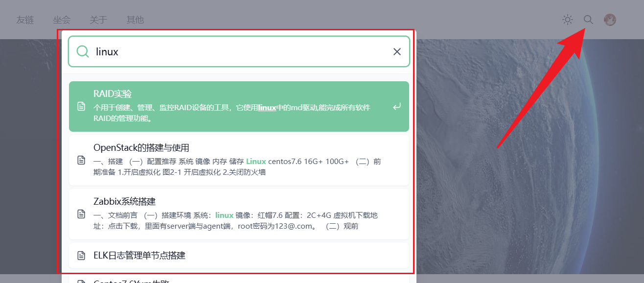Screen dimensions: 644x283
Task: Click highlighted "Linux" keyword in OpenStack snippet
Action: [x=256, y=162]
